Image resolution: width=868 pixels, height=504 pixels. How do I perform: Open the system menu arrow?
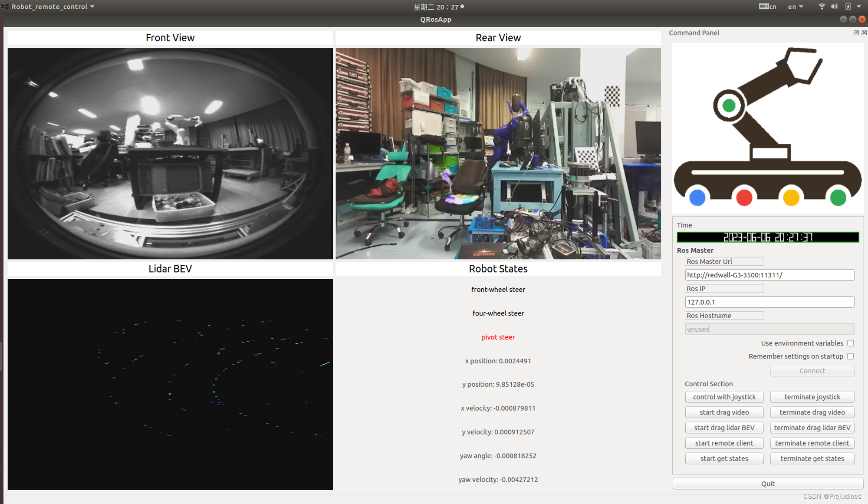(x=859, y=7)
